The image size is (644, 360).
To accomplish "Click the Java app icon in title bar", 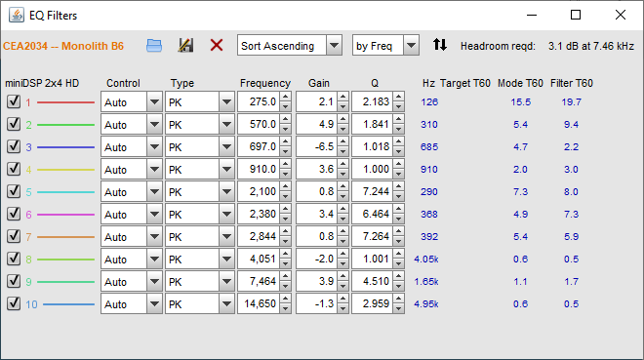I will point(16,16).
